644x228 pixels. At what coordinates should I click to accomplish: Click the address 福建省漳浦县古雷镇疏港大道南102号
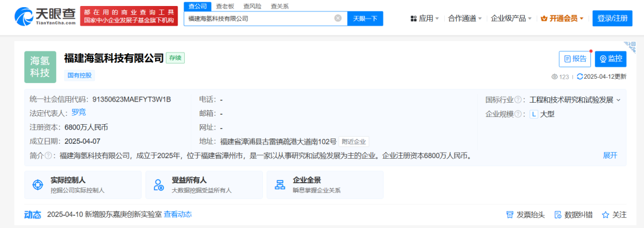(278, 141)
